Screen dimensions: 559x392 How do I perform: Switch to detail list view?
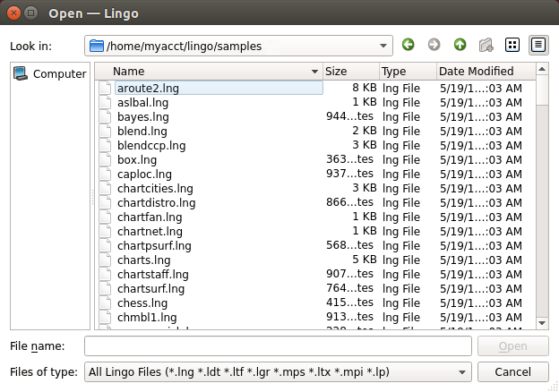[x=538, y=45]
